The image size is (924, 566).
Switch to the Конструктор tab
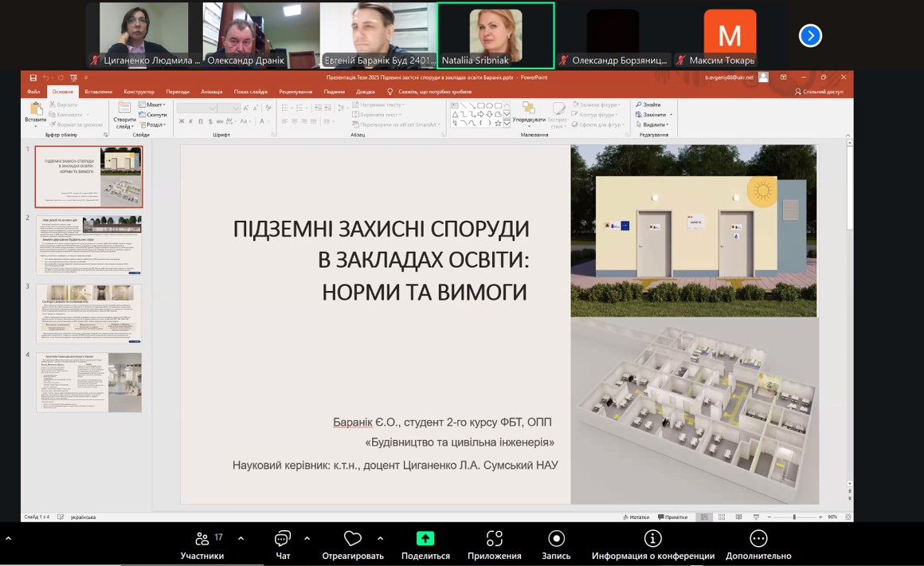point(139,92)
